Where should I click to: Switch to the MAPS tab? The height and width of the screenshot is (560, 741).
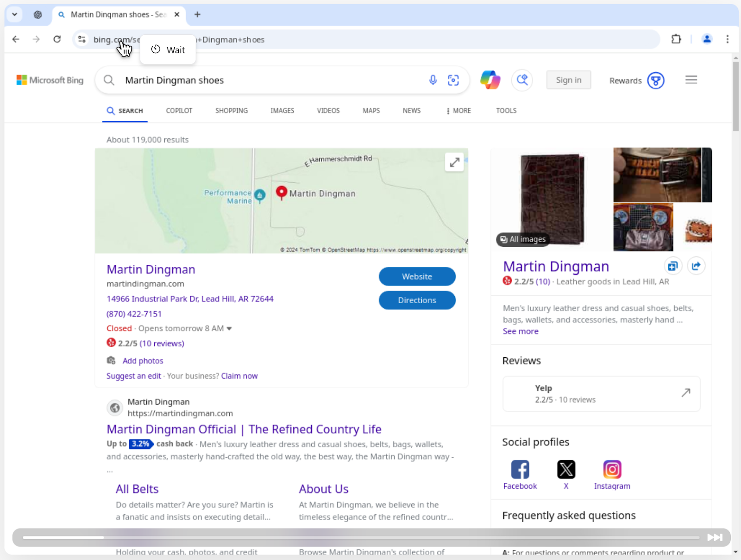[x=371, y=111]
